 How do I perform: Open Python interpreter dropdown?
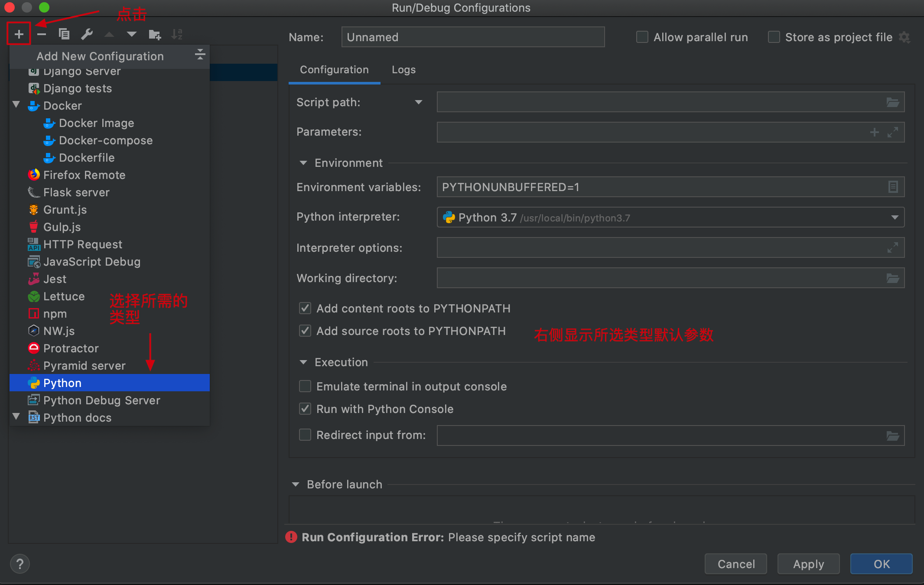895,217
